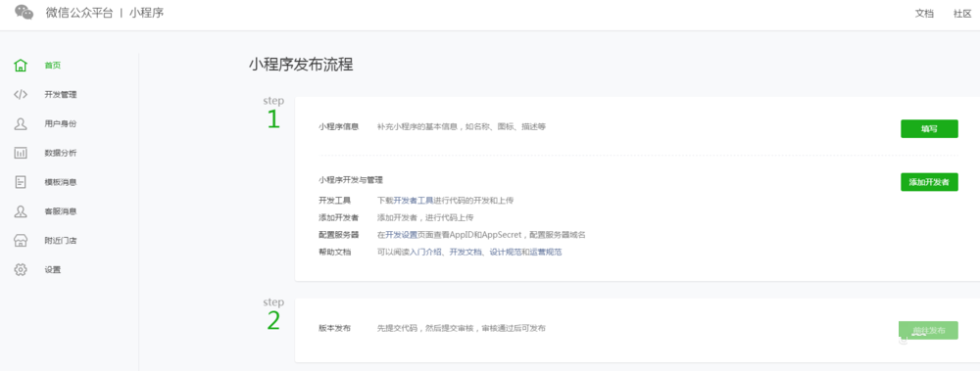Open the 设计规范 help link

pyautogui.click(x=505, y=253)
